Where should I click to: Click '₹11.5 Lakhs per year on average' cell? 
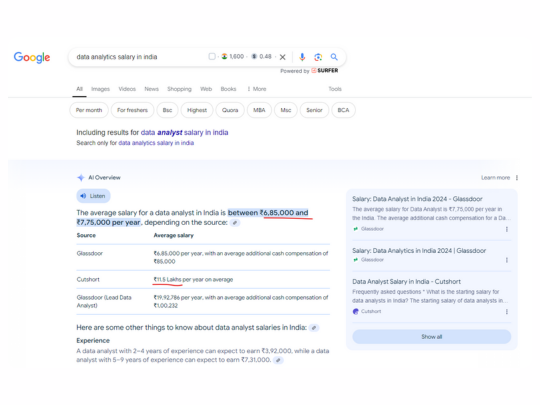[193, 280]
